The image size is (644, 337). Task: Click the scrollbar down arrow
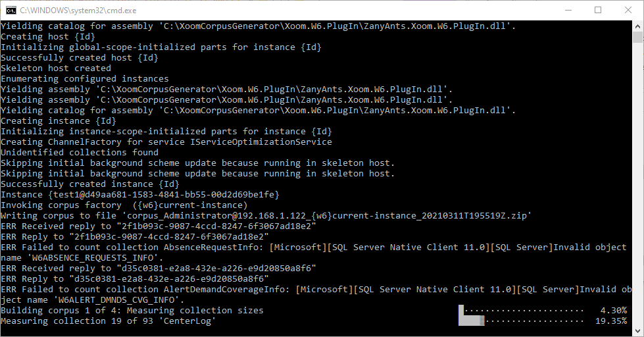(637, 330)
